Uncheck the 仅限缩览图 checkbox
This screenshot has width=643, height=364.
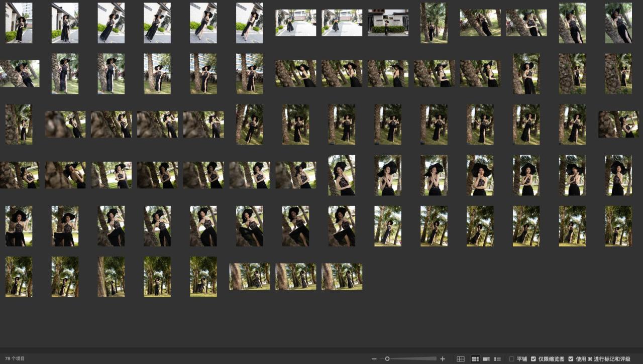point(533,359)
